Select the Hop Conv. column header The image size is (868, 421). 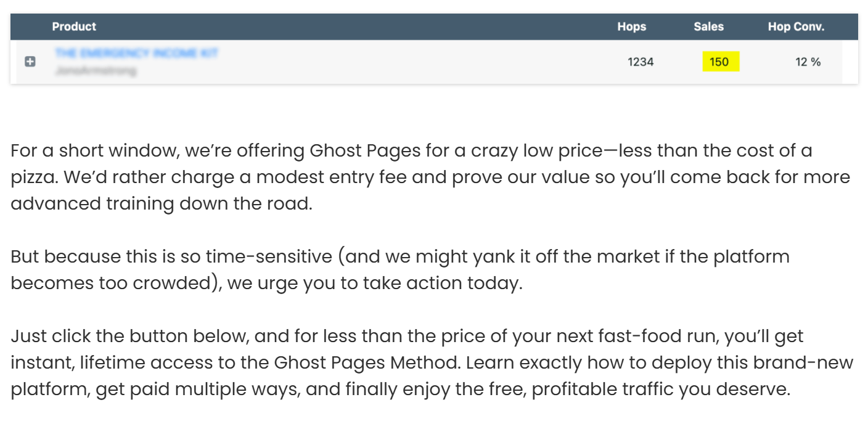(x=796, y=27)
